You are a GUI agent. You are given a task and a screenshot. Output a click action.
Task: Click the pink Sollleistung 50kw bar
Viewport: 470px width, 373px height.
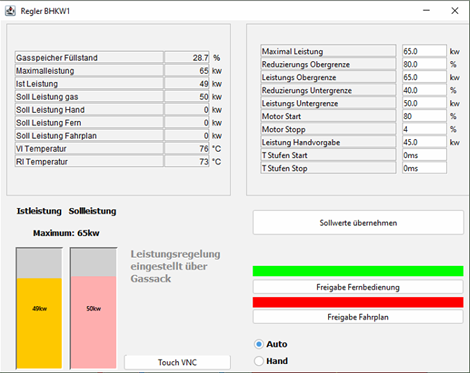pyautogui.click(x=94, y=322)
